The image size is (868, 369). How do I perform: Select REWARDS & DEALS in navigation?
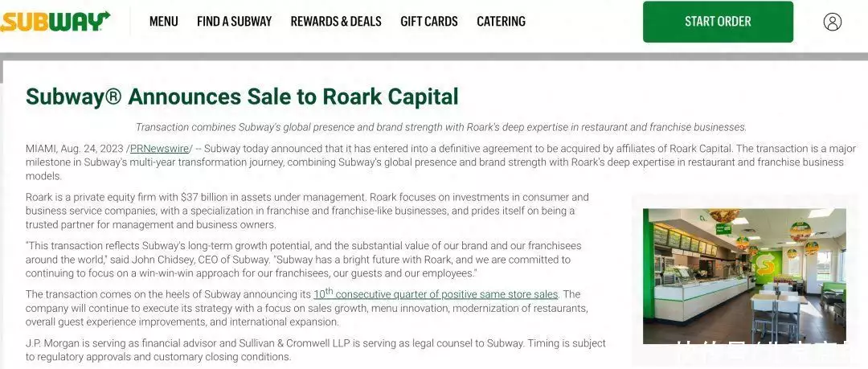tap(336, 22)
